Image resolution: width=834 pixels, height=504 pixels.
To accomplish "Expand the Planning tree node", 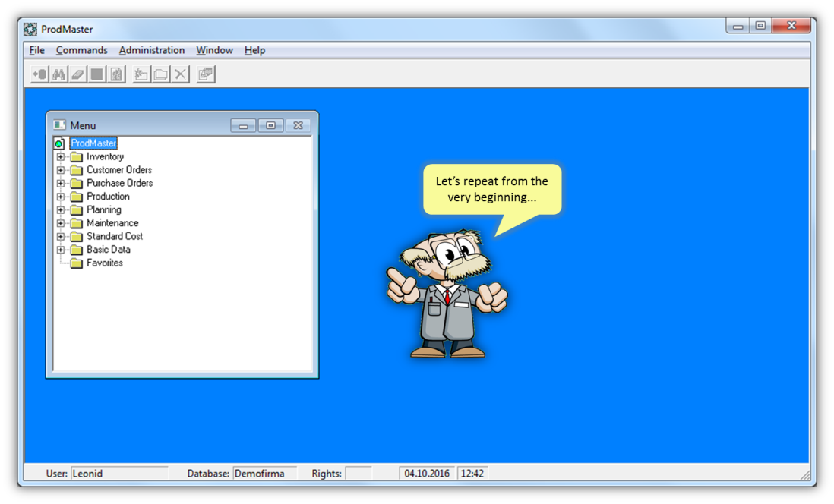I will click(61, 210).
